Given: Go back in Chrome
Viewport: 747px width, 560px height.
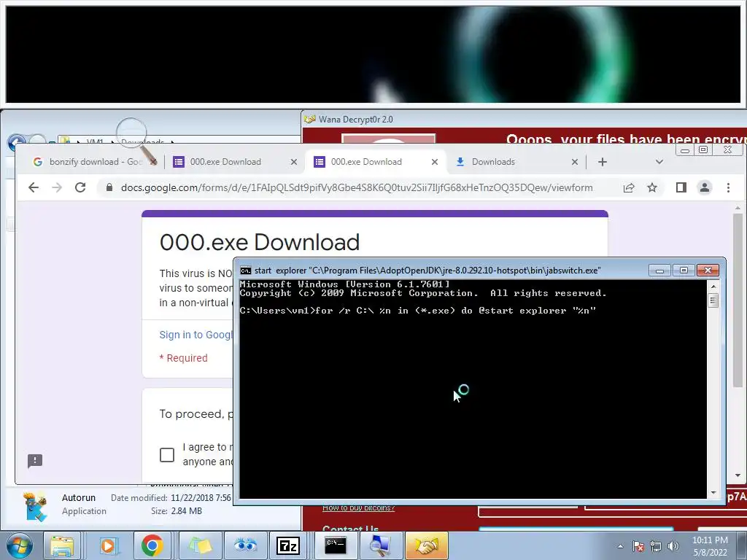Looking at the screenshot, I should tap(34, 187).
